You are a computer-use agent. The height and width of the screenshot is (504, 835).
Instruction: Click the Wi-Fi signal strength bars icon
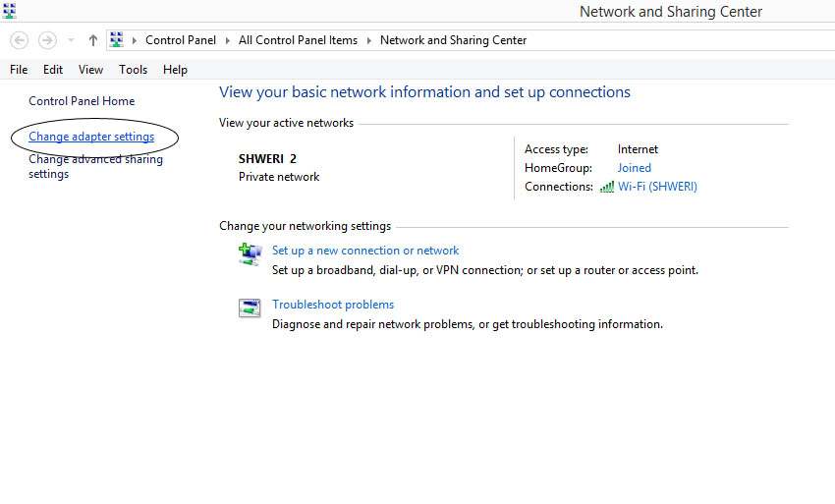click(606, 187)
